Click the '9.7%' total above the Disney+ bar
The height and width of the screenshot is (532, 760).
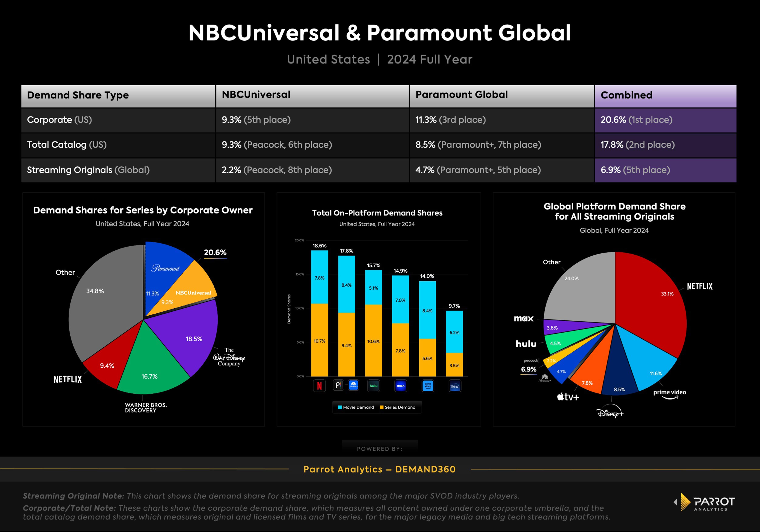(454, 306)
